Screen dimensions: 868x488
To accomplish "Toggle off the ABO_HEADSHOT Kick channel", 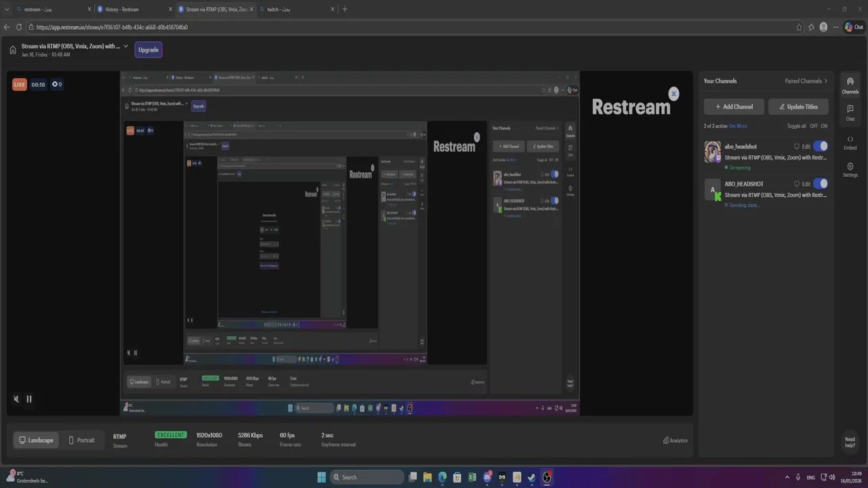I will [821, 184].
